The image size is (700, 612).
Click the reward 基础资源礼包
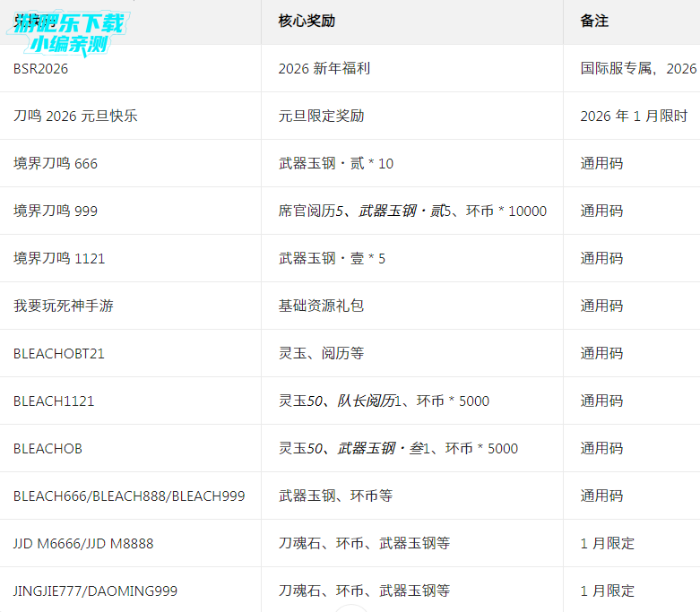(321, 306)
